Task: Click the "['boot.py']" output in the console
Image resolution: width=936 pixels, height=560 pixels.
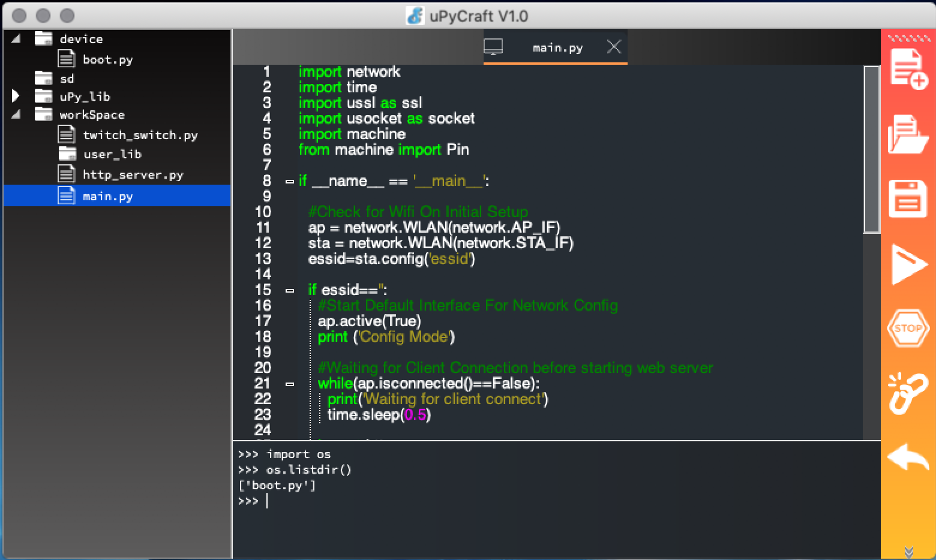Action: tap(277, 485)
